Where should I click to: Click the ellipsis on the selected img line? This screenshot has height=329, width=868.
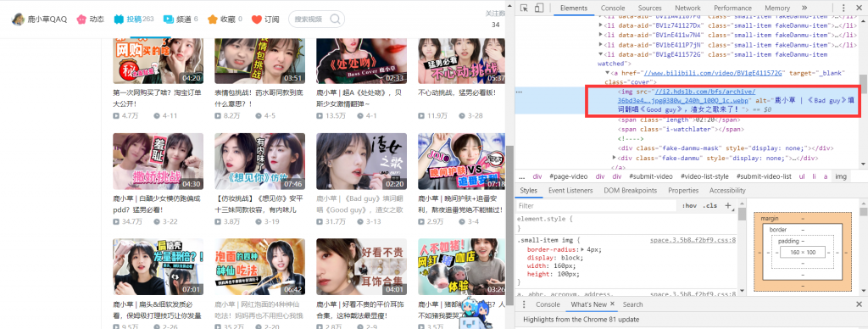(519, 92)
